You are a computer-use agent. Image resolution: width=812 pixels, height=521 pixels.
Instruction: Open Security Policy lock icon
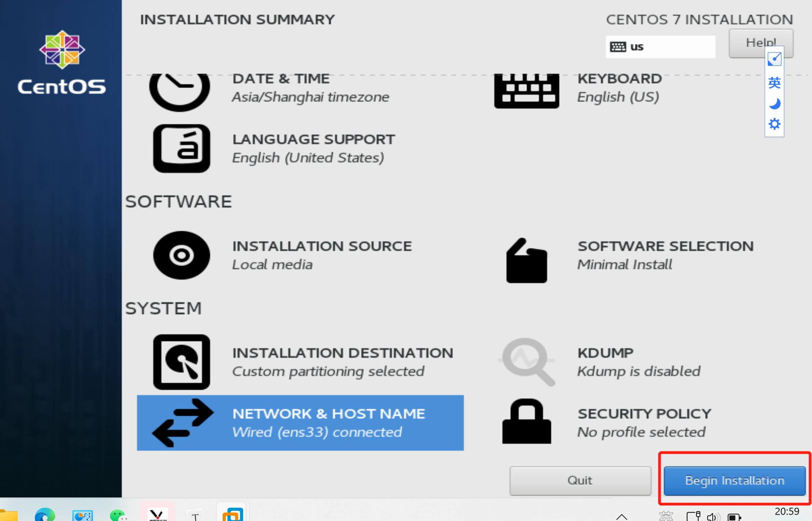click(x=527, y=421)
